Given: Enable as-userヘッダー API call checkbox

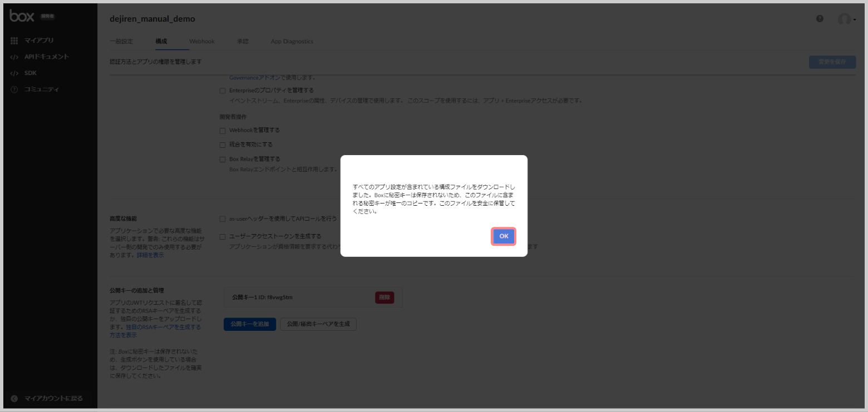Looking at the screenshot, I should [223, 219].
